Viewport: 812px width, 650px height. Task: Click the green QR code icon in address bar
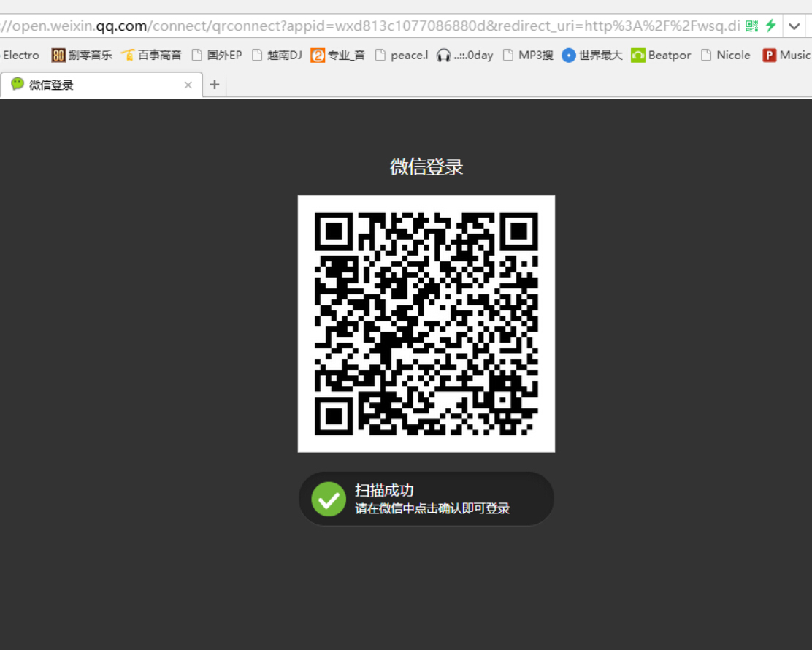pyautogui.click(x=752, y=26)
